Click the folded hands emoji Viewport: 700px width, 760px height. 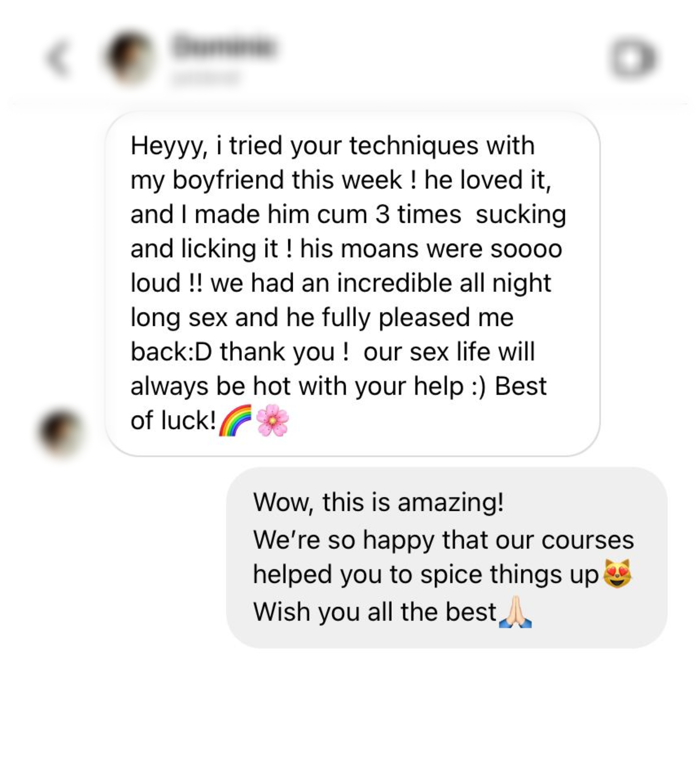516,612
